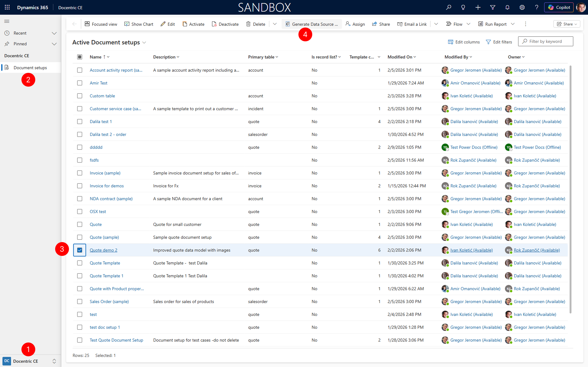Toggle the select-all rows header checkbox

pos(80,57)
